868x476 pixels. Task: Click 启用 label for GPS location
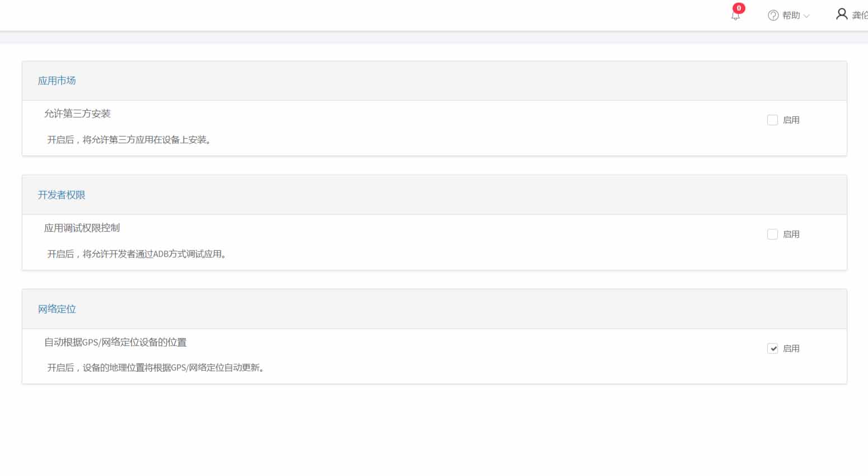coord(791,348)
